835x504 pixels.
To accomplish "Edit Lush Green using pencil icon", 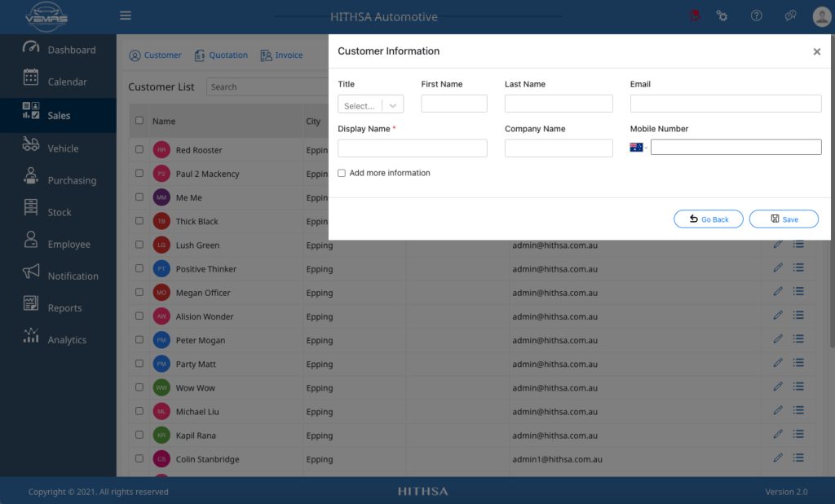I will tap(778, 244).
